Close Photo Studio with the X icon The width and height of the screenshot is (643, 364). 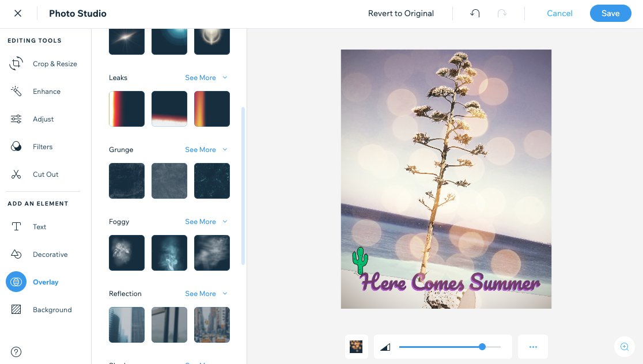tap(18, 13)
